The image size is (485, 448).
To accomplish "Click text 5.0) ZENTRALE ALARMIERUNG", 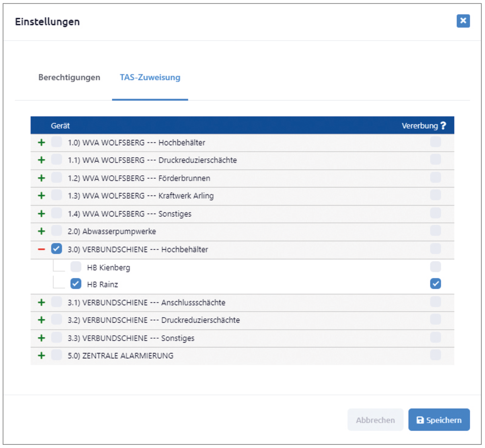I will pos(121,356).
